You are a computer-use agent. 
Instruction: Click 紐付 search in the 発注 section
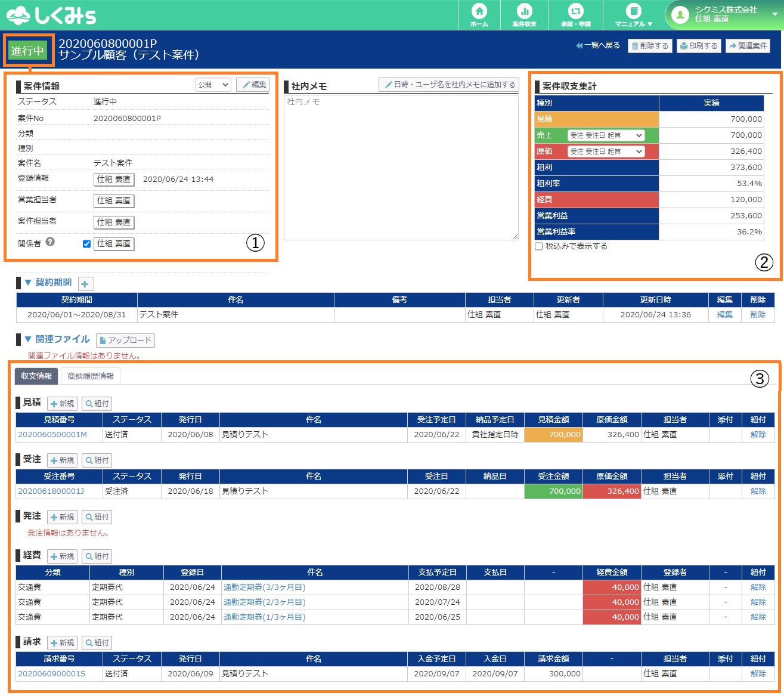(97, 517)
